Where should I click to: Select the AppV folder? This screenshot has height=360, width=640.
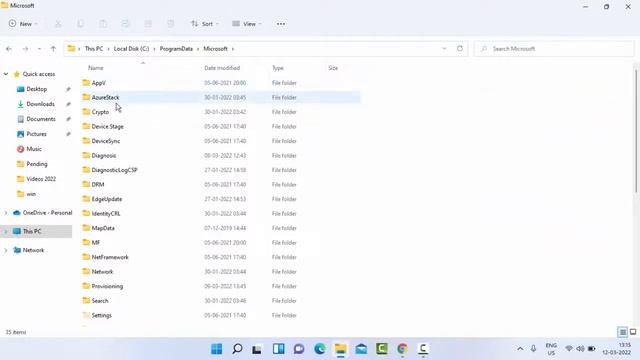[99, 83]
